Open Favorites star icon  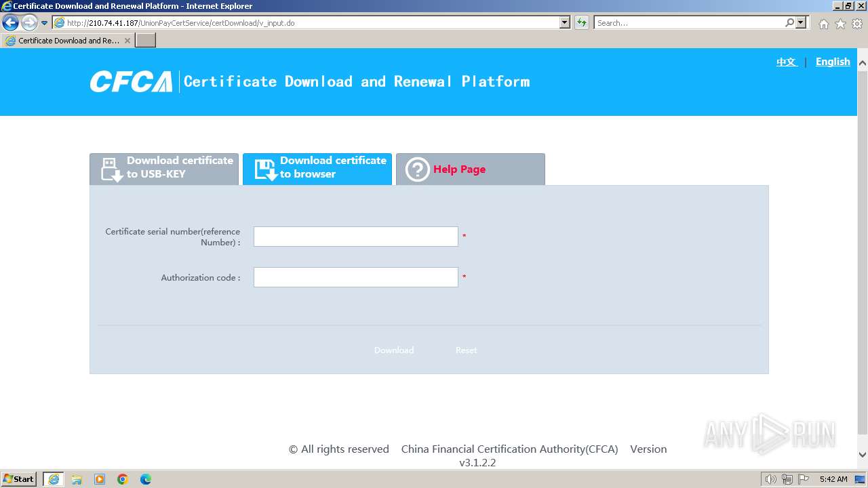tap(840, 24)
